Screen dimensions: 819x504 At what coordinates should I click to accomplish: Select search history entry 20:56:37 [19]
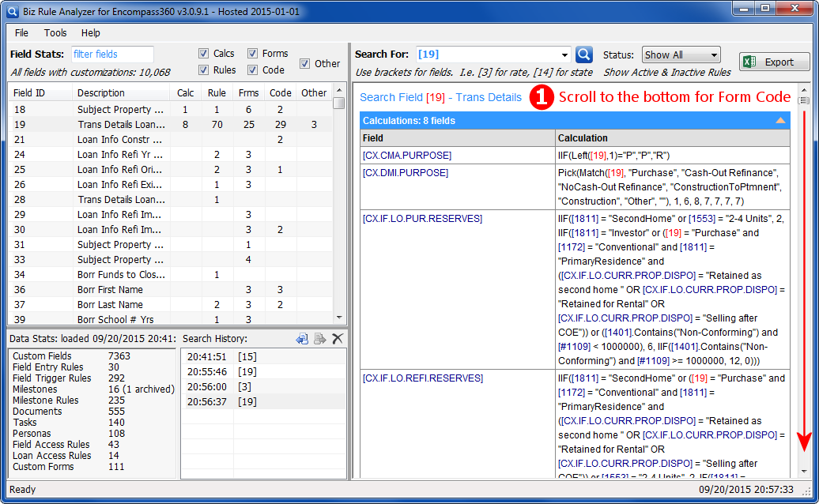click(263, 402)
